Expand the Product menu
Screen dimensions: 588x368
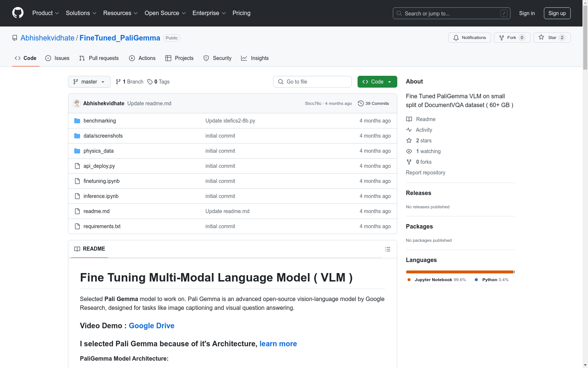(46, 13)
